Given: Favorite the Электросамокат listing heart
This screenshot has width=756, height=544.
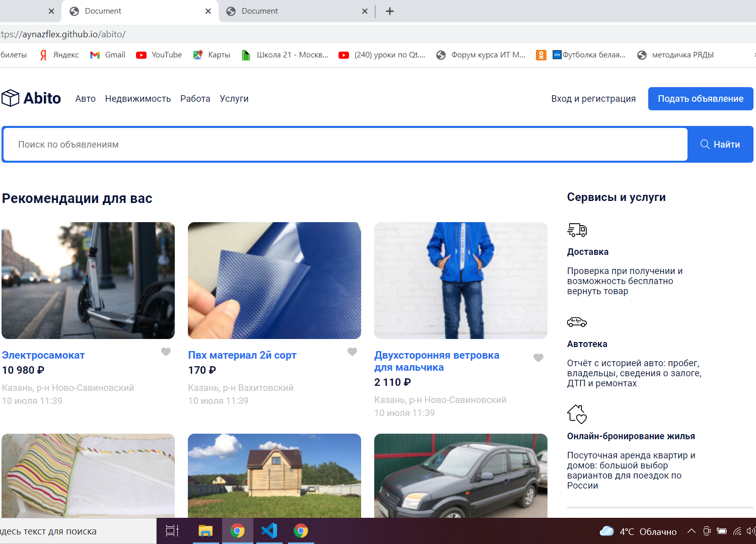Looking at the screenshot, I should coord(166,352).
